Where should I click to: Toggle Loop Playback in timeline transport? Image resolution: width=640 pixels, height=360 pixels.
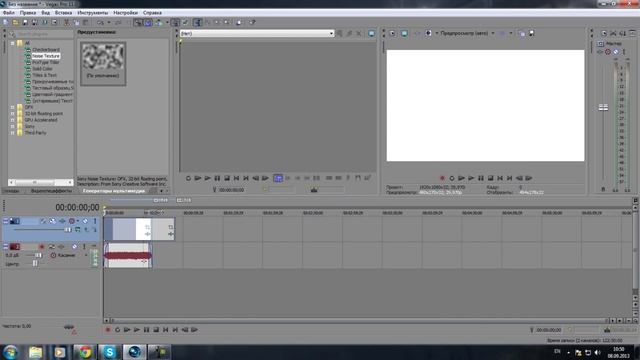118,330
